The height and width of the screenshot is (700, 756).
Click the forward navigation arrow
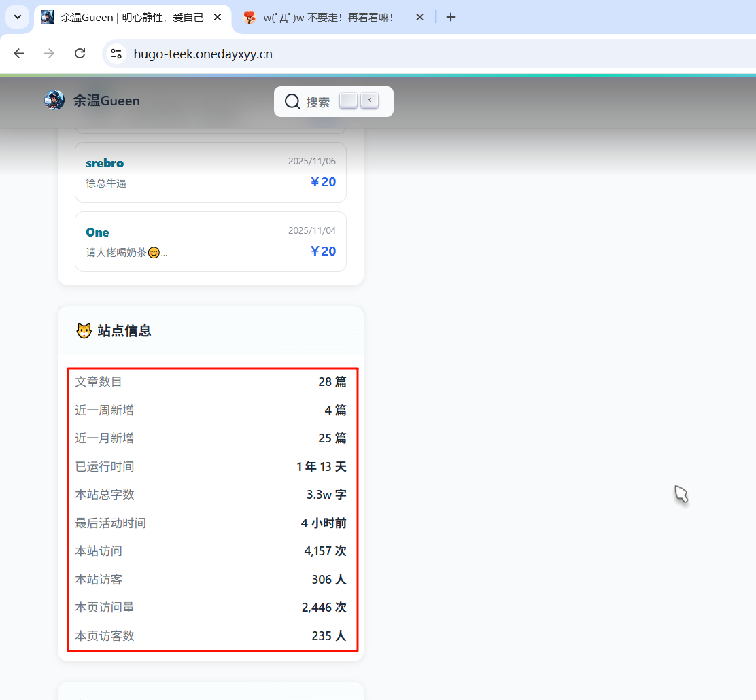pos(49,54)
